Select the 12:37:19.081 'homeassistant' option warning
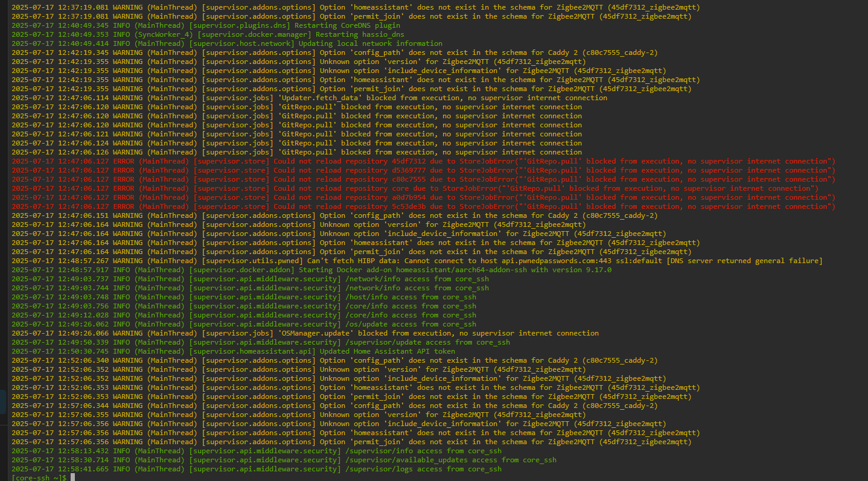Image resolution: width=868 pixels, height=481 pixels. (x=356, y=7)
